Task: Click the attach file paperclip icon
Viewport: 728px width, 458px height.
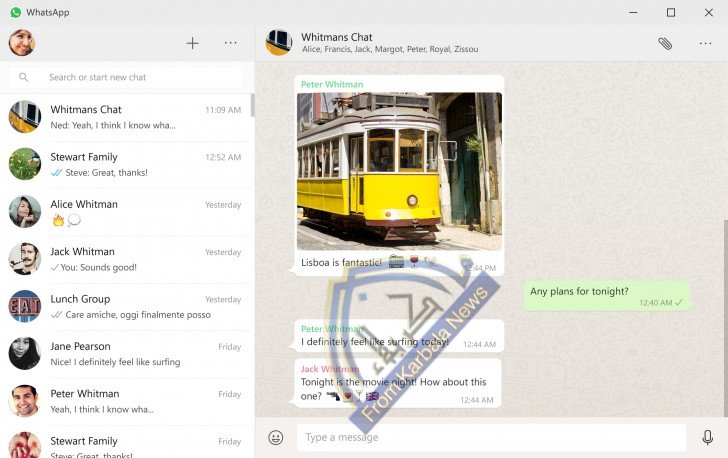Action: [x=665, y=43]
